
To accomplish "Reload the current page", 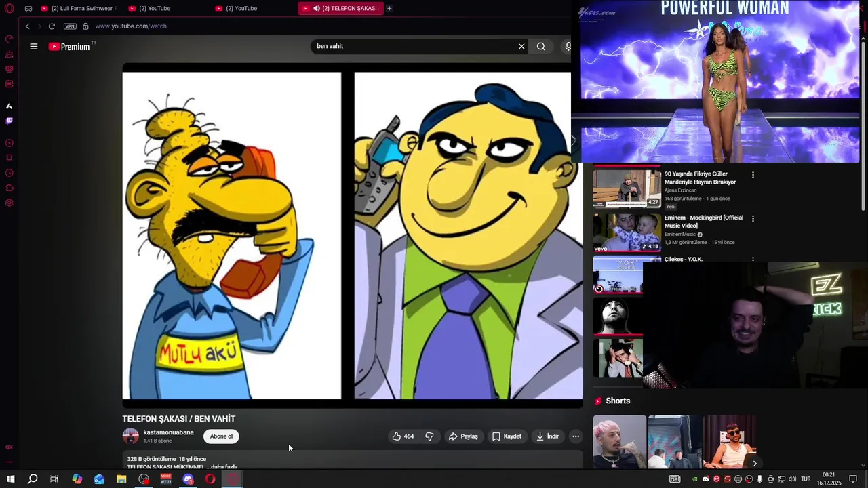I will [x=52, y=26].
